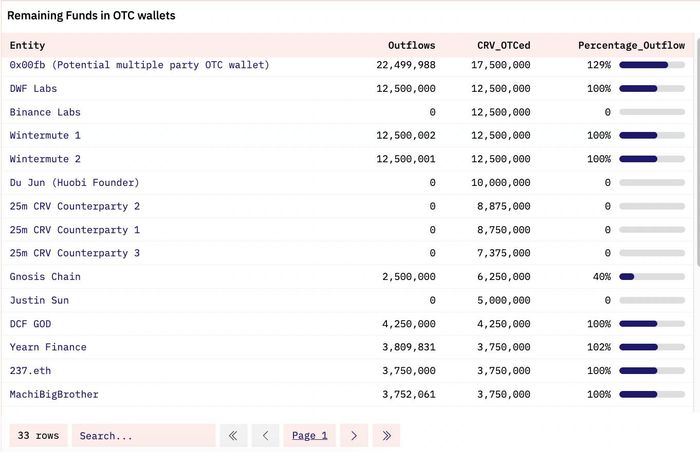Sort by Entity column header
700x452 pixels.
27,45
